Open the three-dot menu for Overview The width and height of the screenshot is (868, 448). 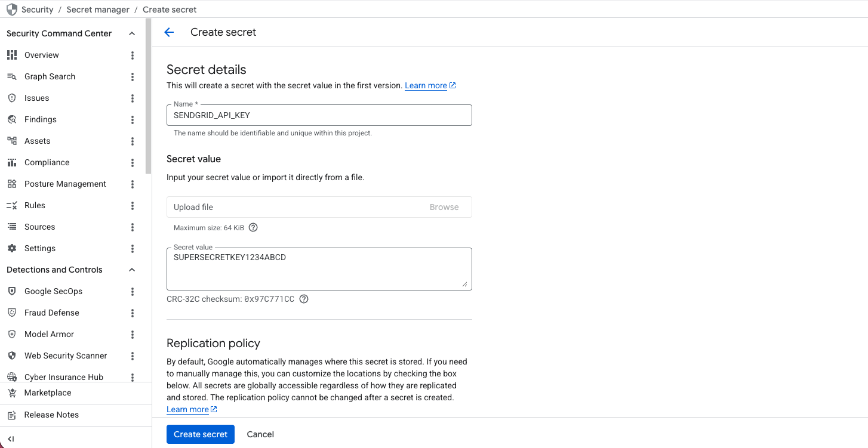[x=133, y=55]
